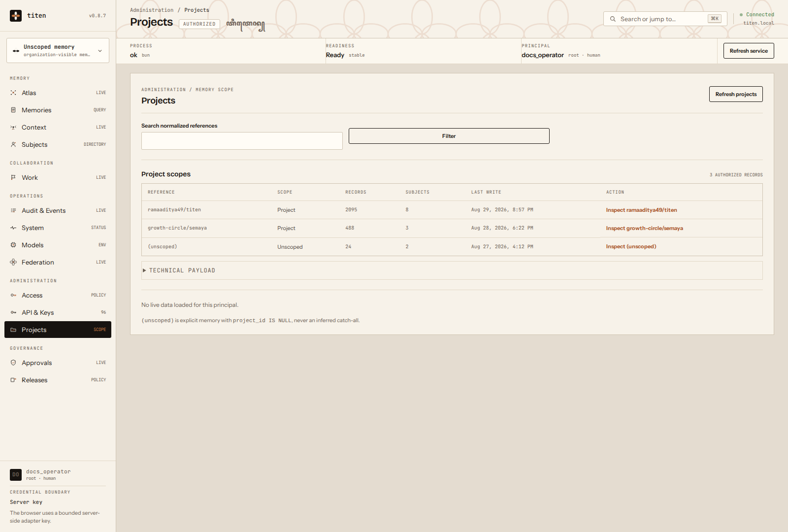
Task: Navigate to System status page
Action: [58, 228]
